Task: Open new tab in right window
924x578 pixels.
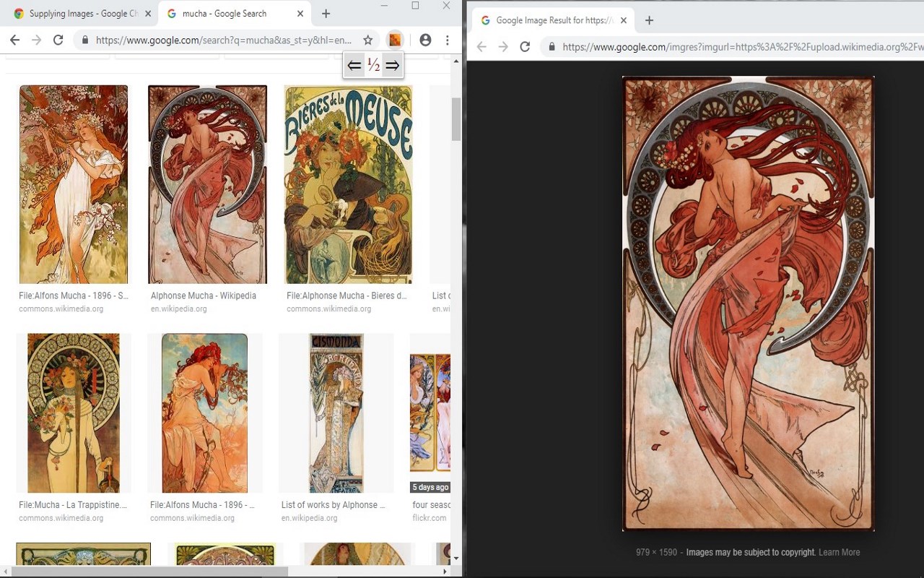Action: tap(649, 20)
